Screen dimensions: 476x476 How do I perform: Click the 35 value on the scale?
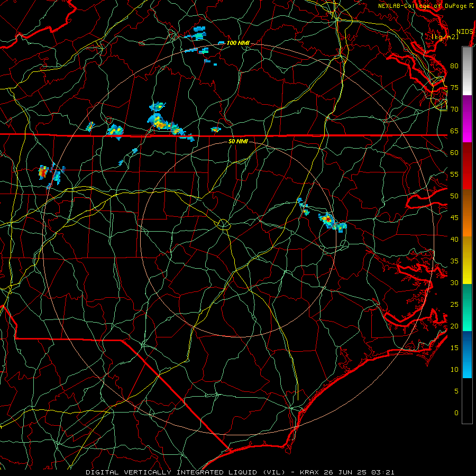pos(454,261)
